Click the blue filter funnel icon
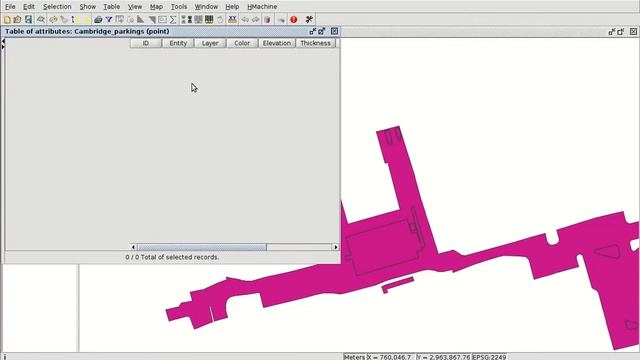This screenshot has width=640, height=360. tap(109, 20)
